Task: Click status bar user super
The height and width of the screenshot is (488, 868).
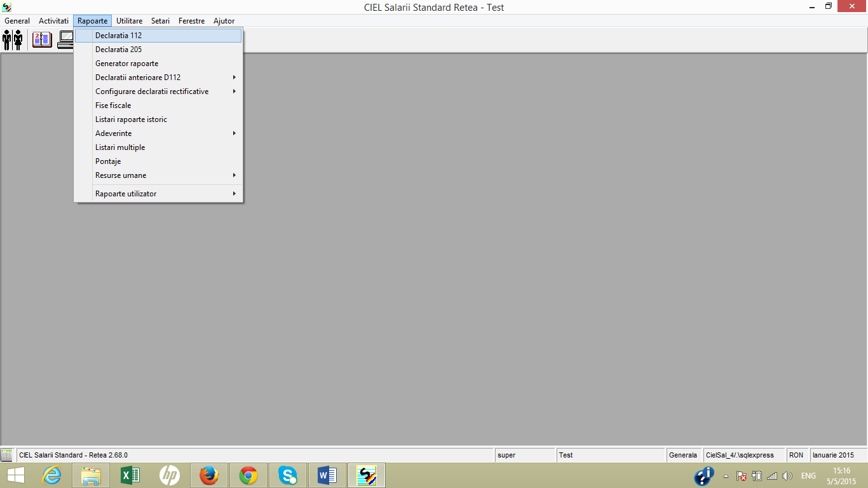Action: point(506,455)
